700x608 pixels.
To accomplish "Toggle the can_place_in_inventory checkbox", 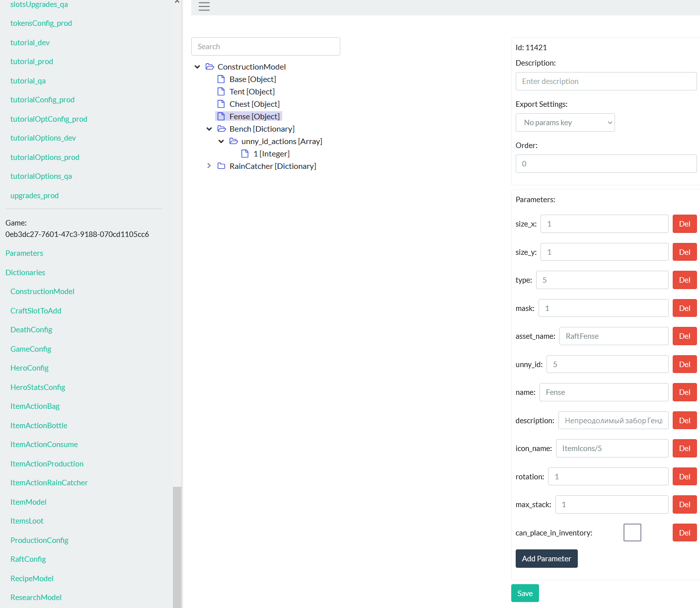I will coord(632,532).
